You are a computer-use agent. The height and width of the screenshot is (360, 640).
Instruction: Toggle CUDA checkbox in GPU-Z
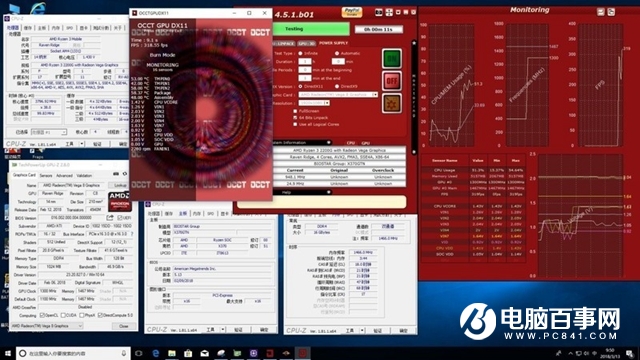pos(63,316)
